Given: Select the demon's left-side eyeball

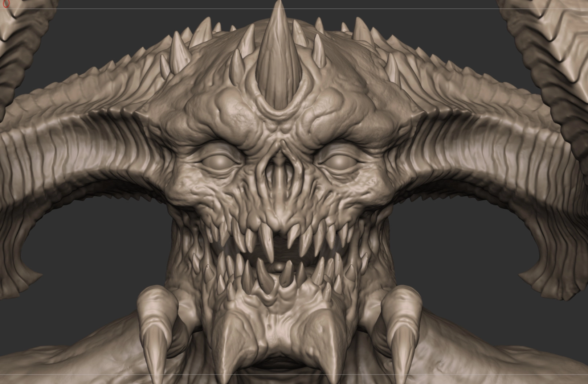Looking at the screenshot, I should click(218, 162).
